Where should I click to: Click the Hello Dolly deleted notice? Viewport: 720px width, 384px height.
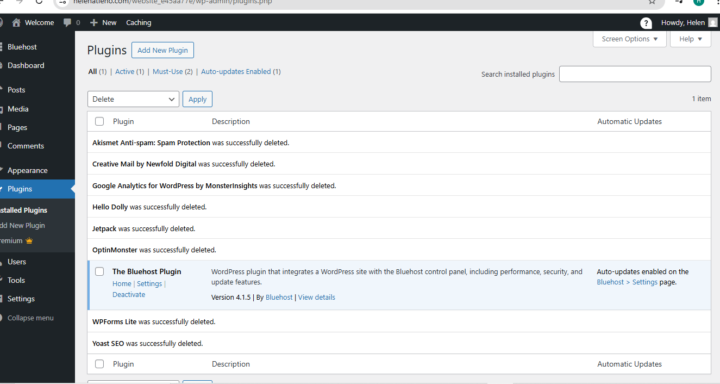(x=149, y=207)
